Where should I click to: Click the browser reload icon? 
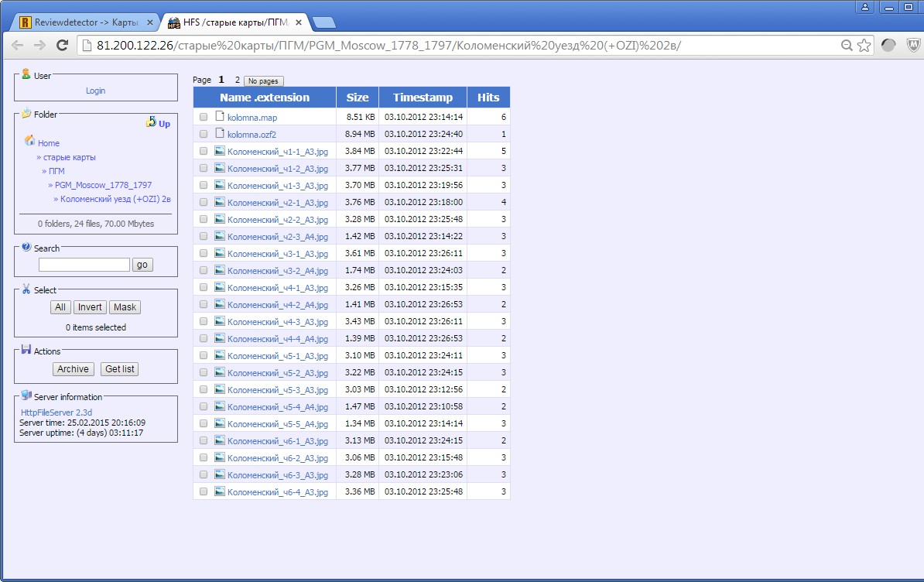pos(62,46)
